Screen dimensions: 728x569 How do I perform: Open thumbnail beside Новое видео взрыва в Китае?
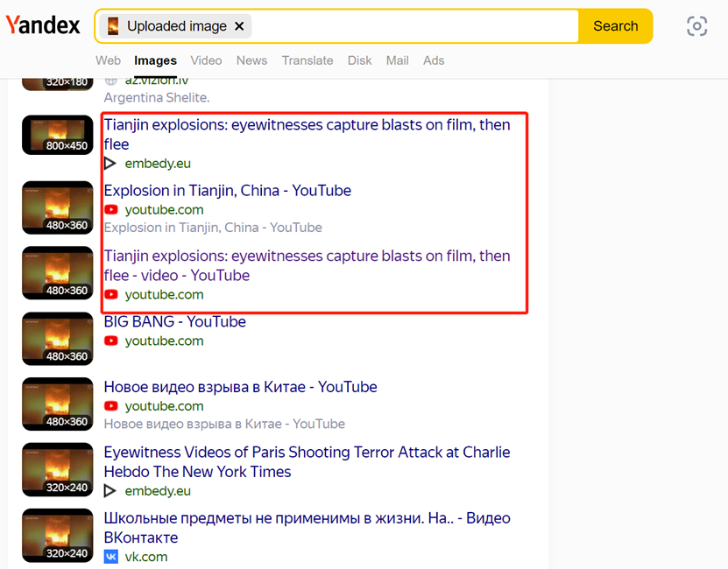click(x=58, y=404)
